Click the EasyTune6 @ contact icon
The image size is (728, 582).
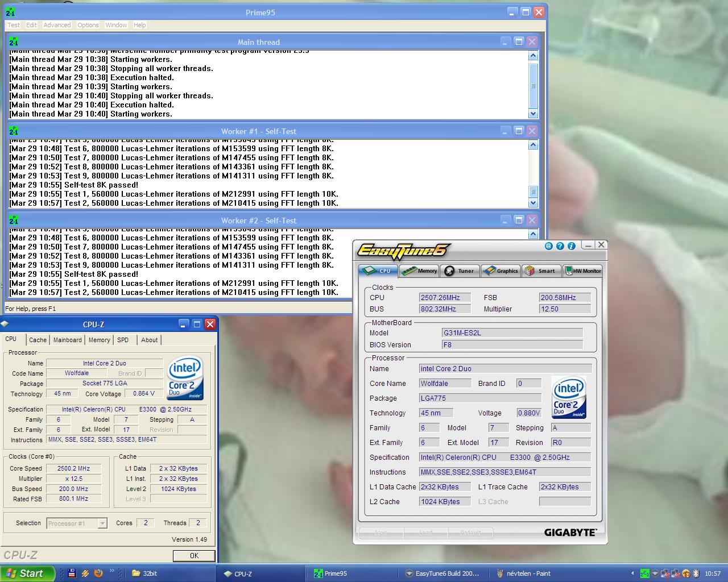(x=548, y=246)
